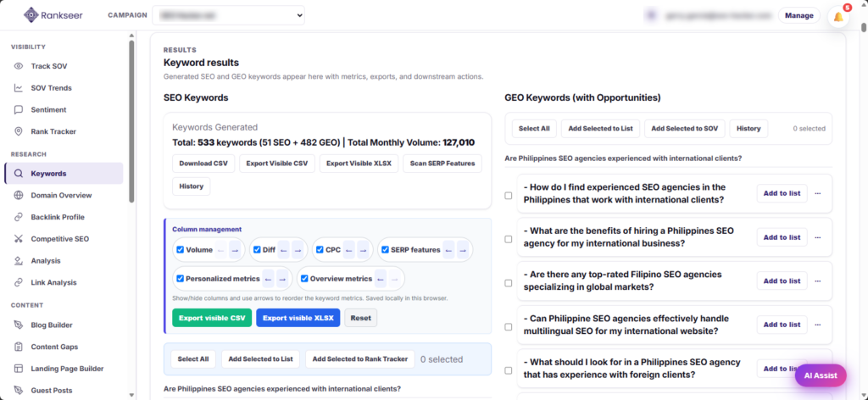Open Keywords in the sidebar
Image resolution: width=868 pixels, height=400 pixels.
64,173
